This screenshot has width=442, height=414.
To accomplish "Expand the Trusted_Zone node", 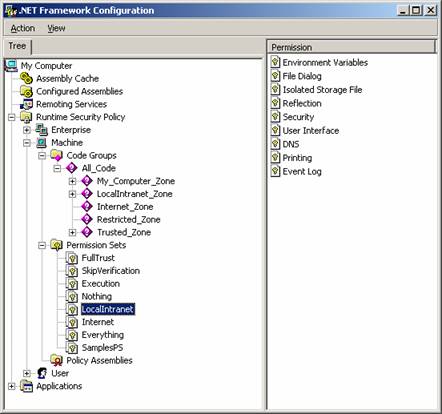I will pyautogui.click(x=72, y=232).
